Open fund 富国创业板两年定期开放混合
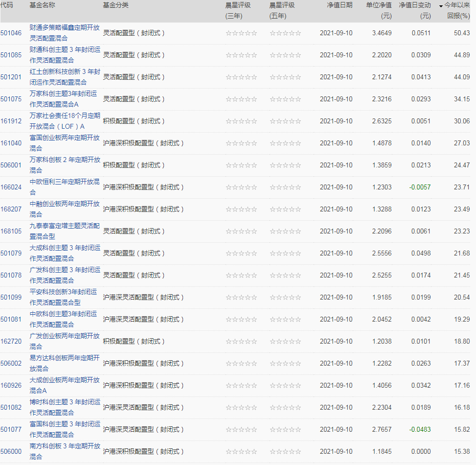The width and height of the screenshot is (476, 465). tap(65, 143)
